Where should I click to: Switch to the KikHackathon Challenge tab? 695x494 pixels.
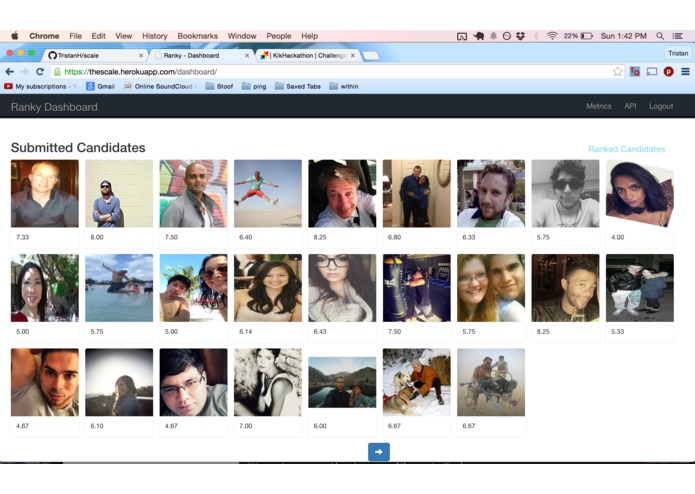point(308,55)
